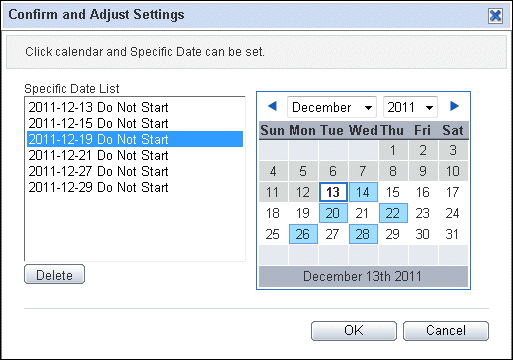Delete the selected specific date

54,274
